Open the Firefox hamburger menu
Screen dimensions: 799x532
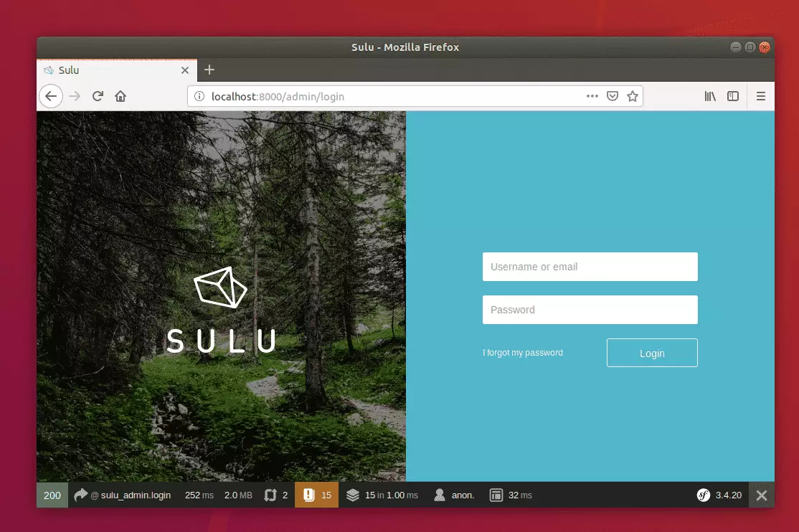tap(761, 96)
